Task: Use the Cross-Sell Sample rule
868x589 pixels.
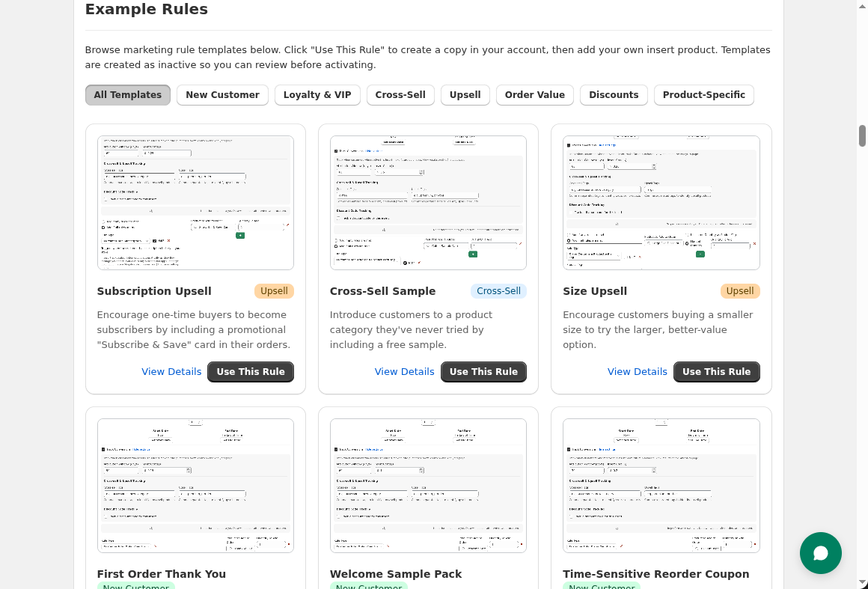Action: [x=483, y=372]
